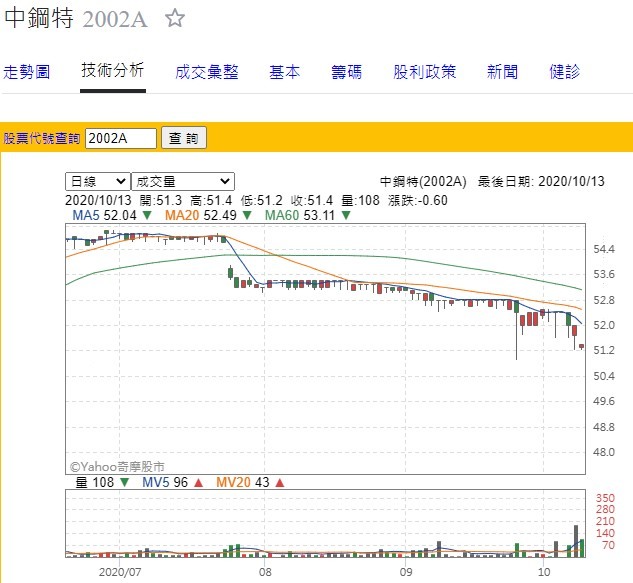Click the 量 108 volume label below chart
This screenshot has height=583, width=633.
pyautogui.click(x=95, y=482)
